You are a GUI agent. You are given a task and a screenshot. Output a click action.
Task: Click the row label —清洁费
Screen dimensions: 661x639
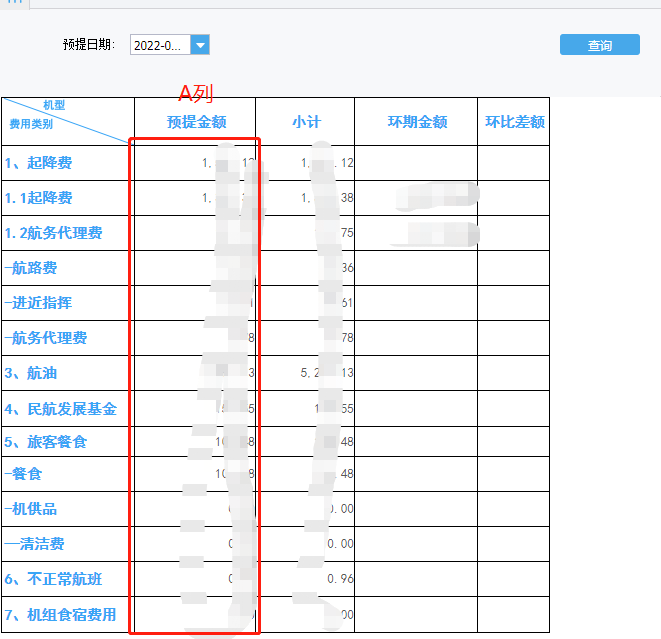pyautogui.click(x=35, y=544)
